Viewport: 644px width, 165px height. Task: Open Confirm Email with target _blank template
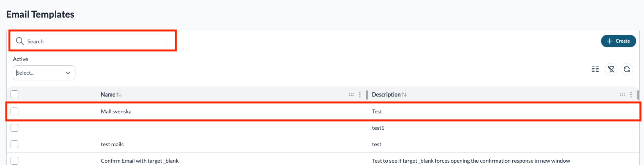140,161
